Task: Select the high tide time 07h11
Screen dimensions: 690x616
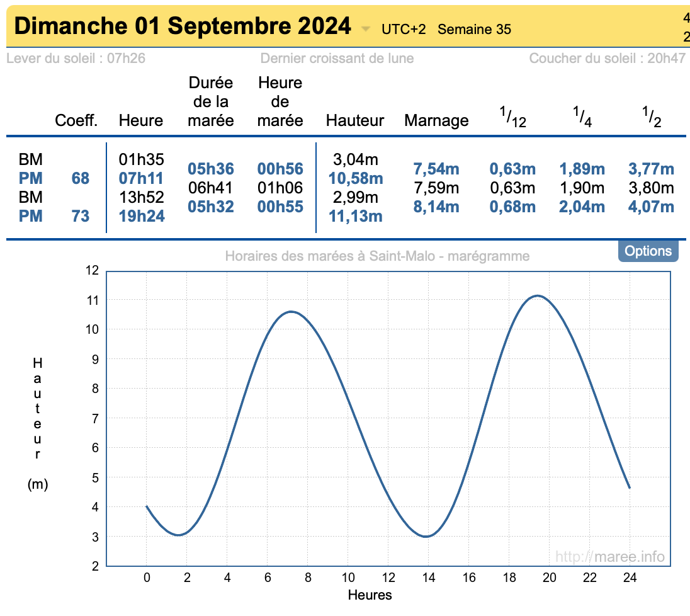Action: [x=141, y=178]
